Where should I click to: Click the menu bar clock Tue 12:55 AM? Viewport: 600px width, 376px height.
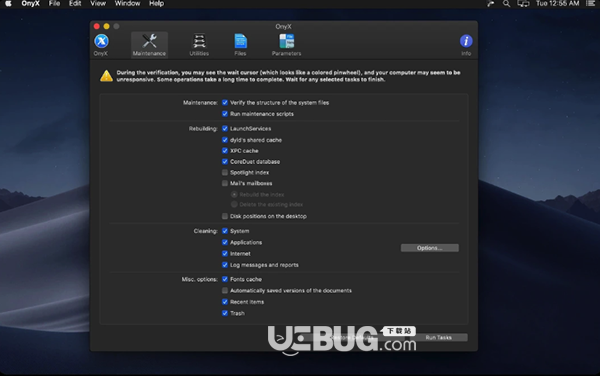(558, 4)
